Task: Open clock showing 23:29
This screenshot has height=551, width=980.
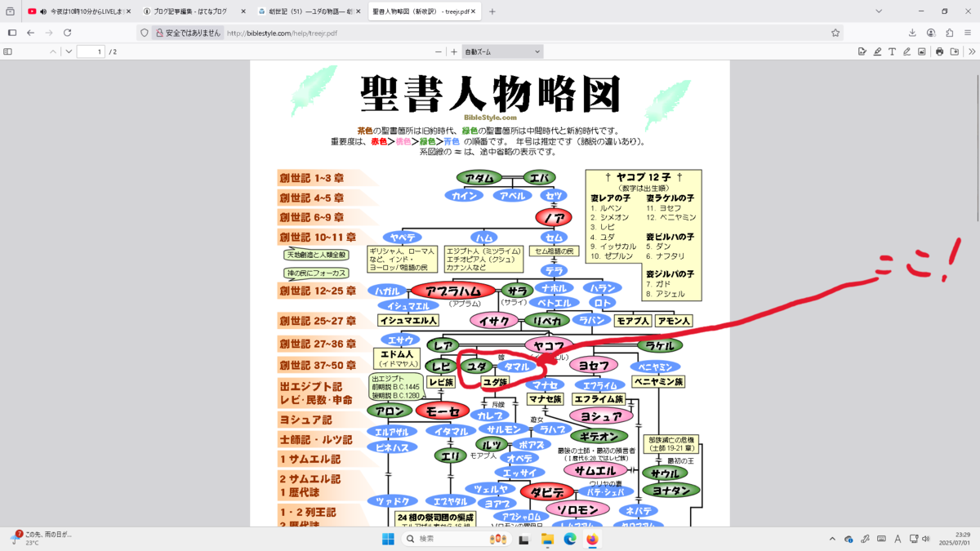Action: coord(955,539)
